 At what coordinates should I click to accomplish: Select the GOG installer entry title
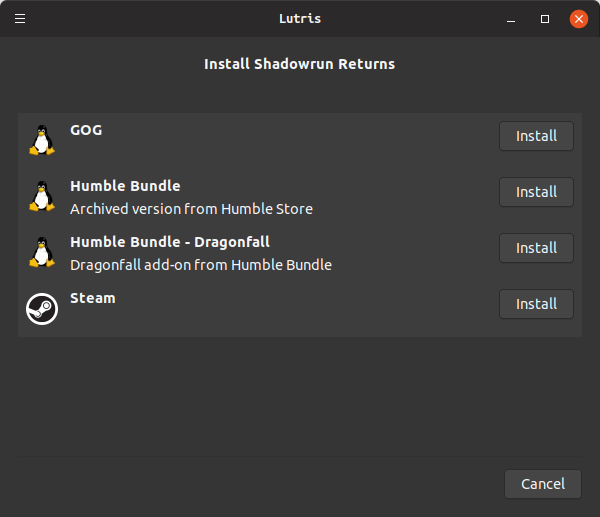86,130
